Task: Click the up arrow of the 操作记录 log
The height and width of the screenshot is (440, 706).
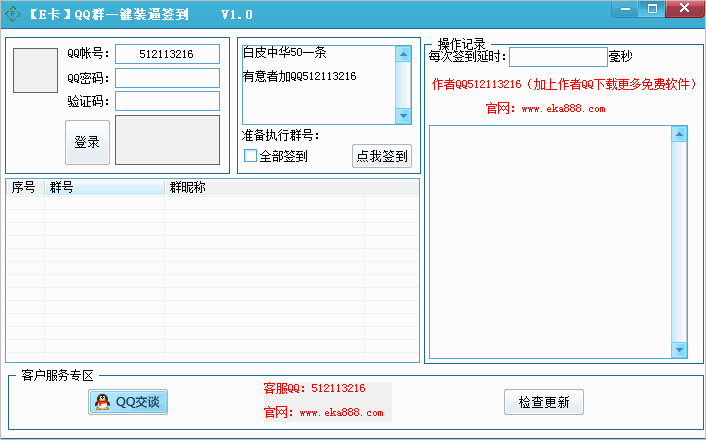Action: pyautogui.click(x=679, y=134)
